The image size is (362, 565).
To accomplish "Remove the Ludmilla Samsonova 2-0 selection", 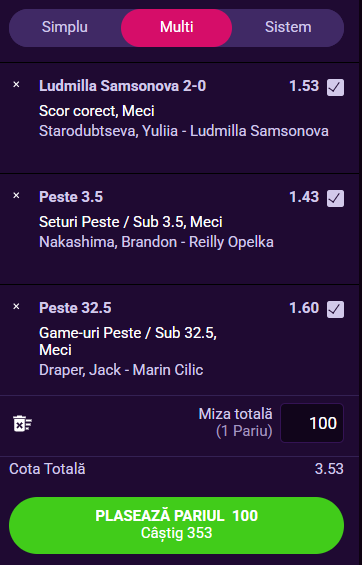I will pos(16,85).
